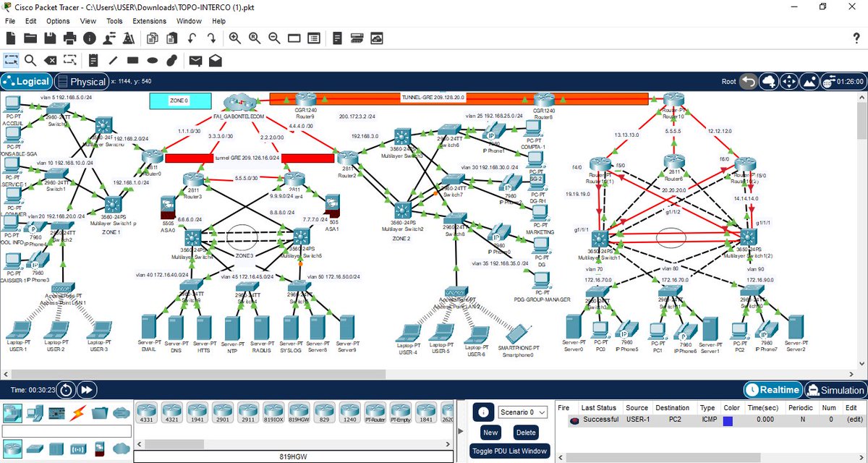The height and width of the screenshot is (463, 868).
Task: Click the Paste icon in toolbar
Action: click(172, 38)
